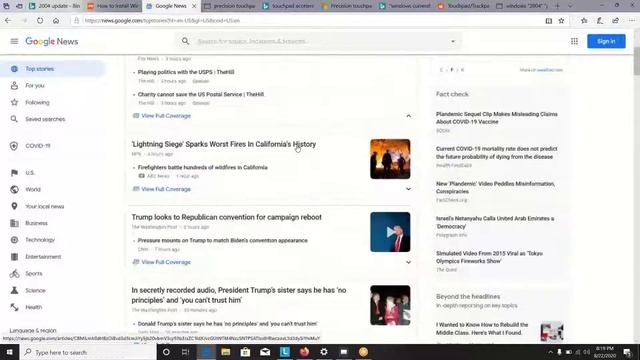Open 'Playing politics with the USPS' article

pos(186,72)
